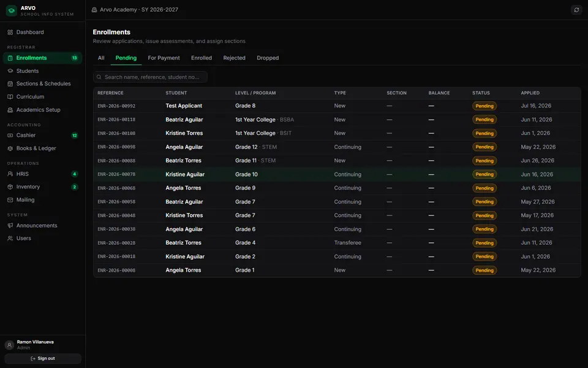Switch to the All tab
This screenshot has height=368, width=588.
coord(101,58)
